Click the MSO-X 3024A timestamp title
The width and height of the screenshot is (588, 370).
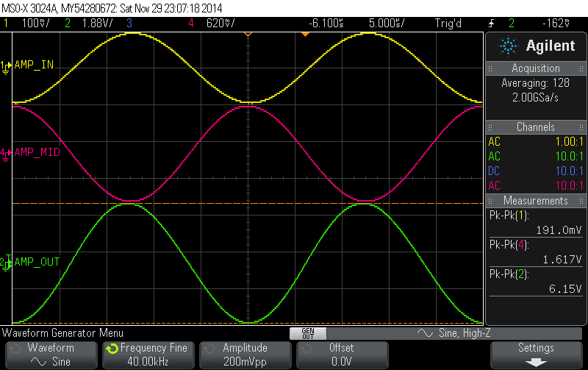click(112, 8)
